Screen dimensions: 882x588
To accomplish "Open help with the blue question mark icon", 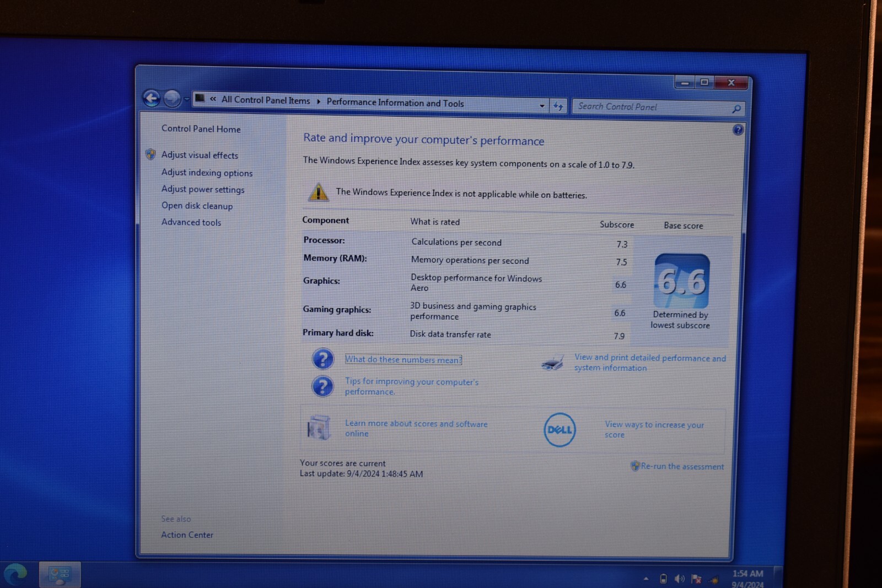I will [738, 130].
